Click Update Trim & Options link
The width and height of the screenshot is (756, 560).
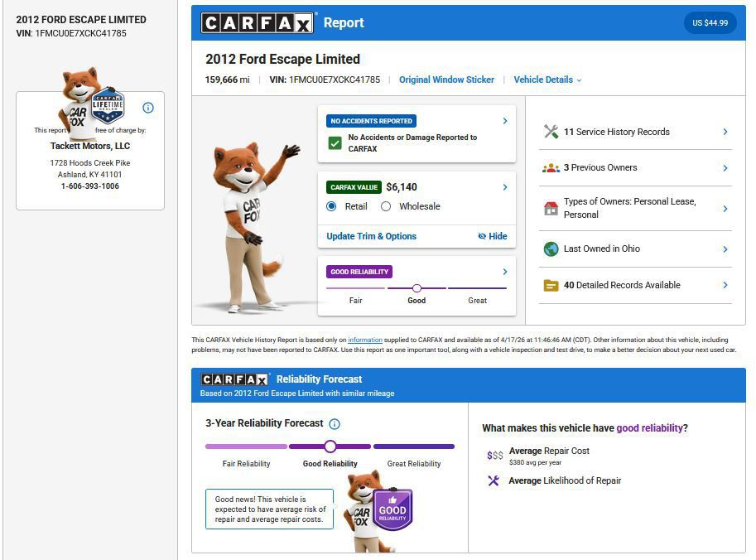(x=371, y=236)
